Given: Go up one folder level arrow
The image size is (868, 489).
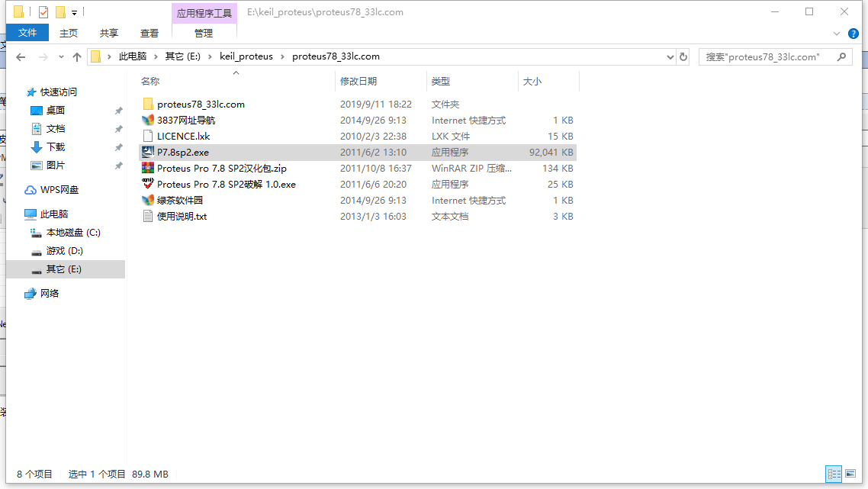Looking at the screenshot, I should 77,56.
